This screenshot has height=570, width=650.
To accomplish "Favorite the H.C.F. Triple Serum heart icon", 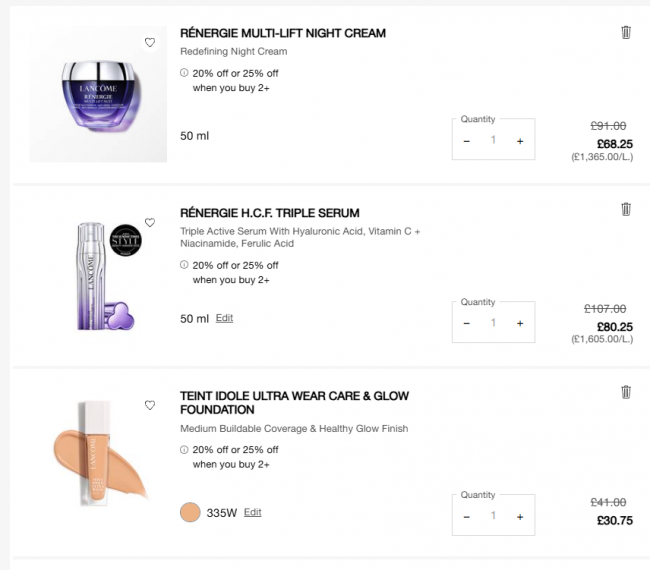I will pos(150,223).
